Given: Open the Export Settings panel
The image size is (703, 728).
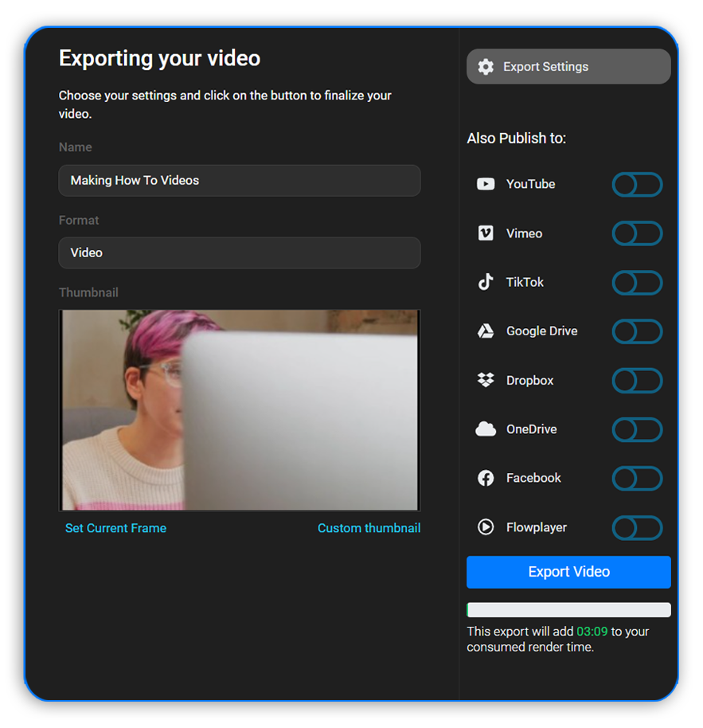Looking at the screenshot, I should point(568,67).
